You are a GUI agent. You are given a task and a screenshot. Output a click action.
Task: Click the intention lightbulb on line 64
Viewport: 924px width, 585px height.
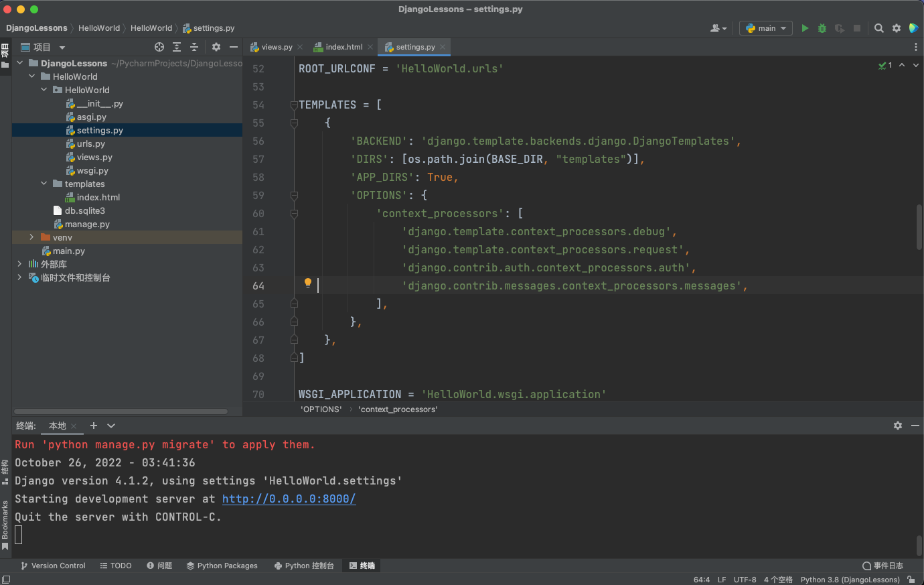coord(308,283)
